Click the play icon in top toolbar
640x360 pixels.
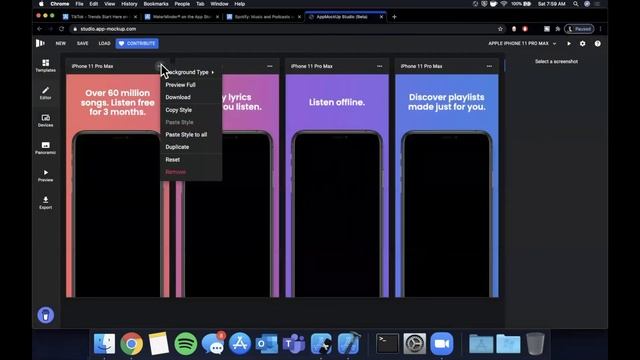coord(569,43)
